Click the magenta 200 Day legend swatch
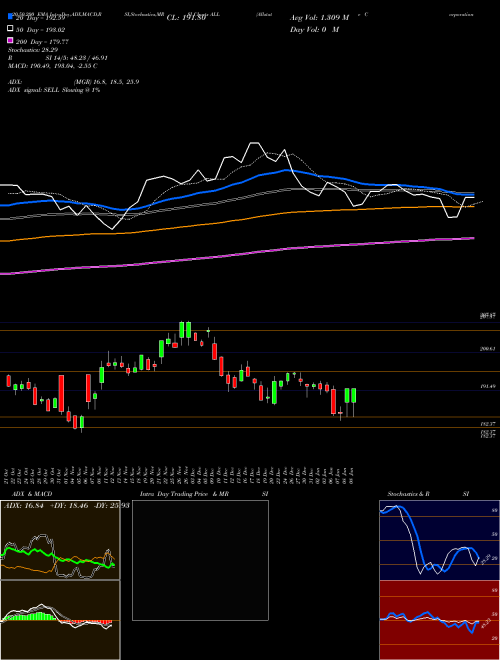Viewport: 500px width, 660px height. tap(10, 40)
